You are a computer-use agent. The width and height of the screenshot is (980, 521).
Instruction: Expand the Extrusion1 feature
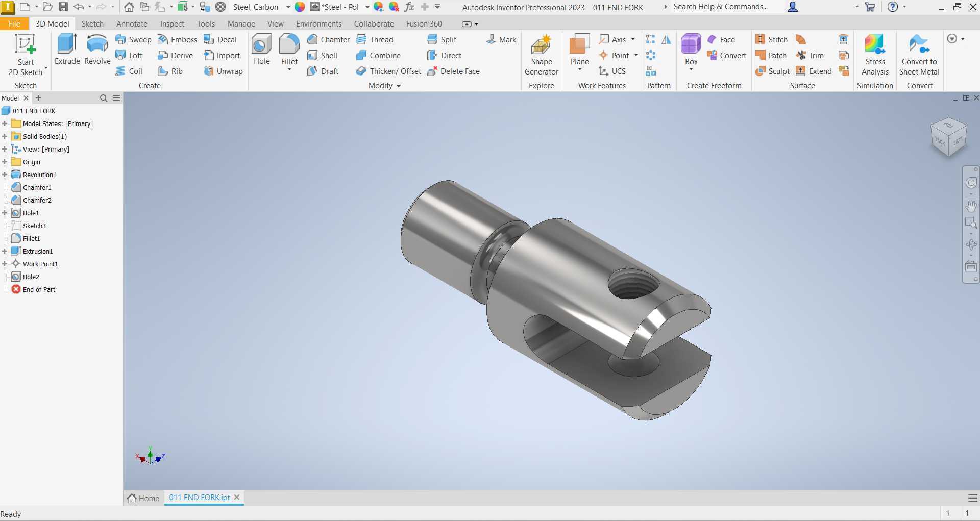coord(5,251)
